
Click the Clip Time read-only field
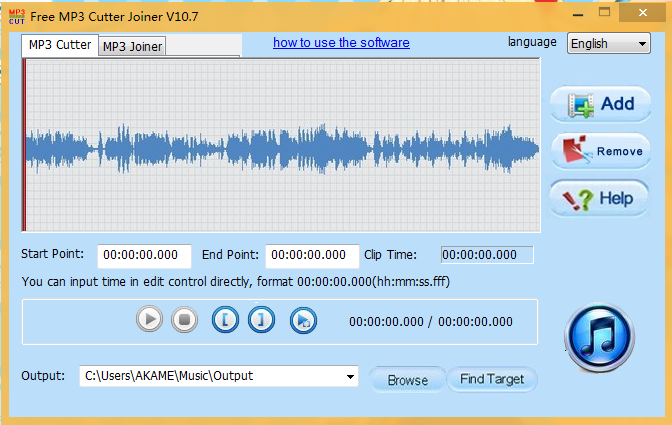(487, 255)
